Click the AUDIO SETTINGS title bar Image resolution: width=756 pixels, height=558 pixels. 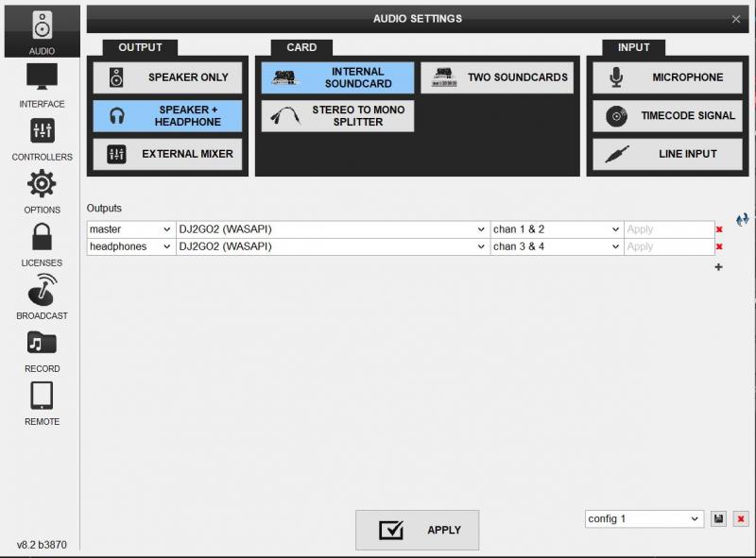click(x=418, y=19)
